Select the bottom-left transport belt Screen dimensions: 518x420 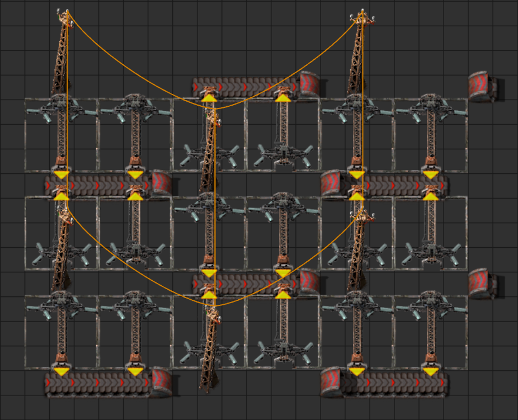pos(98,384)
